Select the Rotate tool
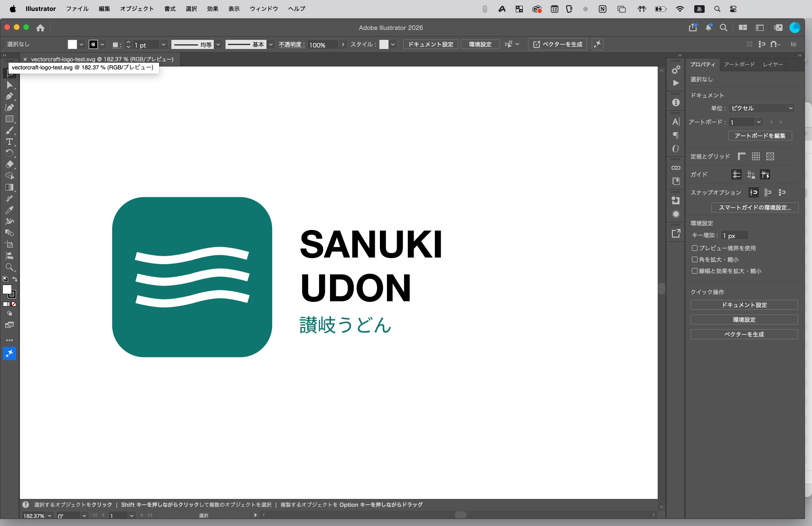This screenshot has height=526, width=812. [x=9, y=153]
